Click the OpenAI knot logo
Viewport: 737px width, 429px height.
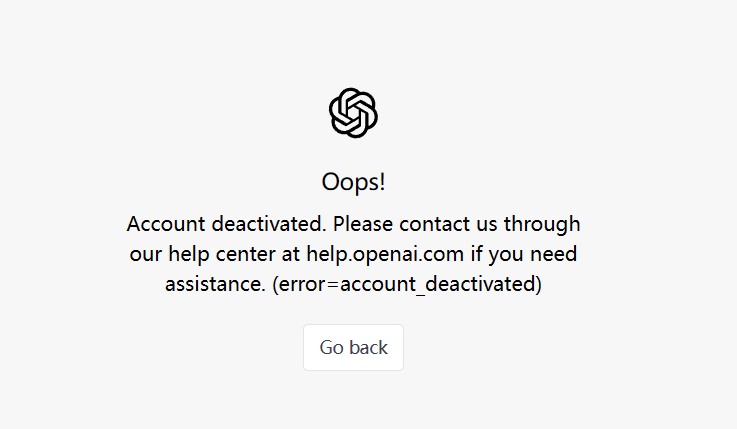point(353,113)
